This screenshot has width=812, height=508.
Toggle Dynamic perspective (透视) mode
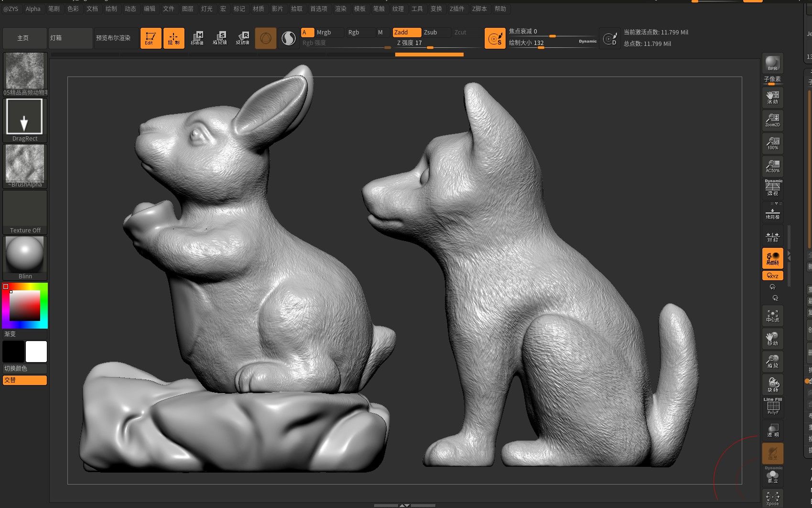[x=773, y=188]
